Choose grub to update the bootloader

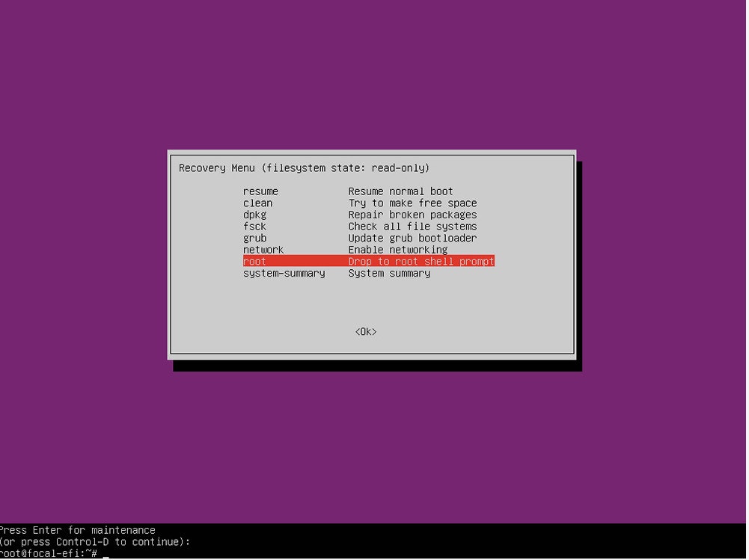coord(254,238)
